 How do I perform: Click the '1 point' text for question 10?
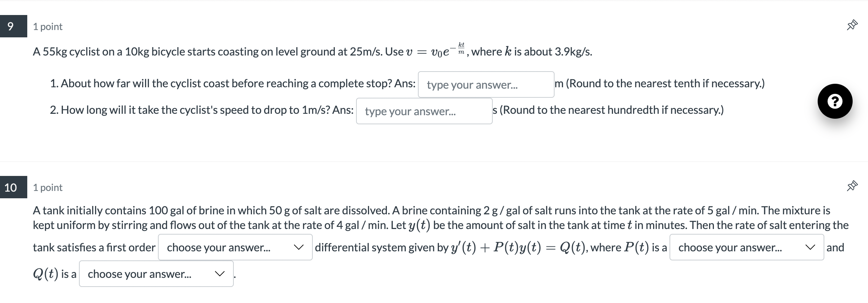(48, 187)
